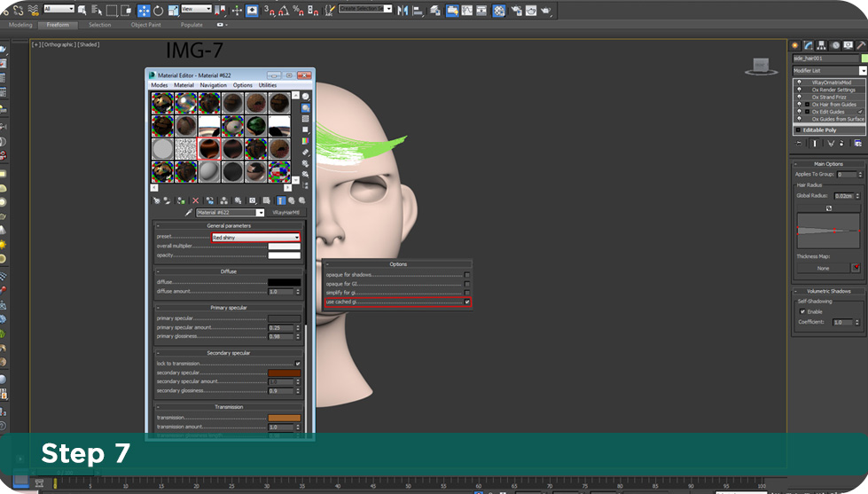Toggle the sample background icon
The height and width of the screenshot is (494, 868).
306,118
